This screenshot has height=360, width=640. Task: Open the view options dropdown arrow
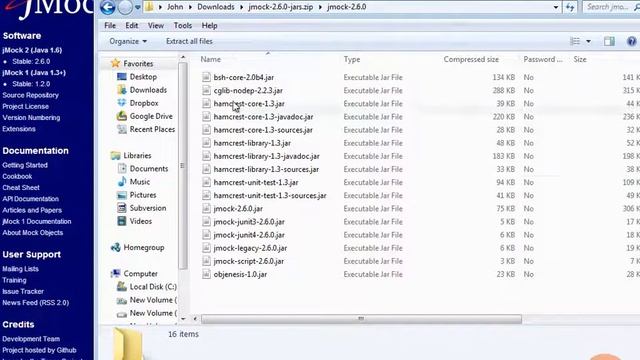pos(588,41)
